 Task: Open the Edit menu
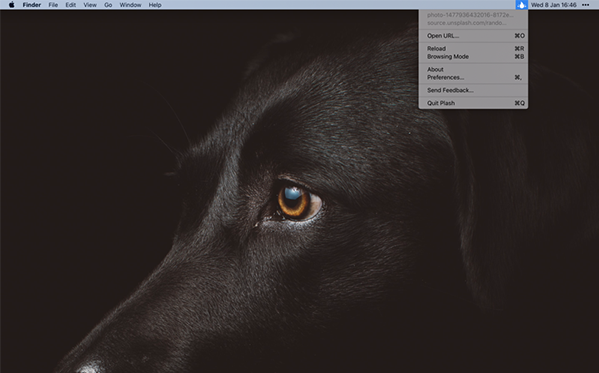(71, 5)
